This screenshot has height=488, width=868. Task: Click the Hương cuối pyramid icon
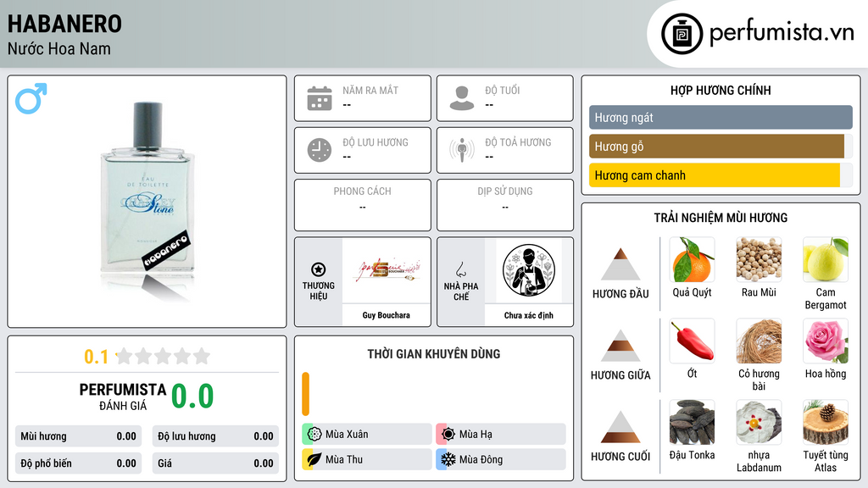tap(620, 427)
